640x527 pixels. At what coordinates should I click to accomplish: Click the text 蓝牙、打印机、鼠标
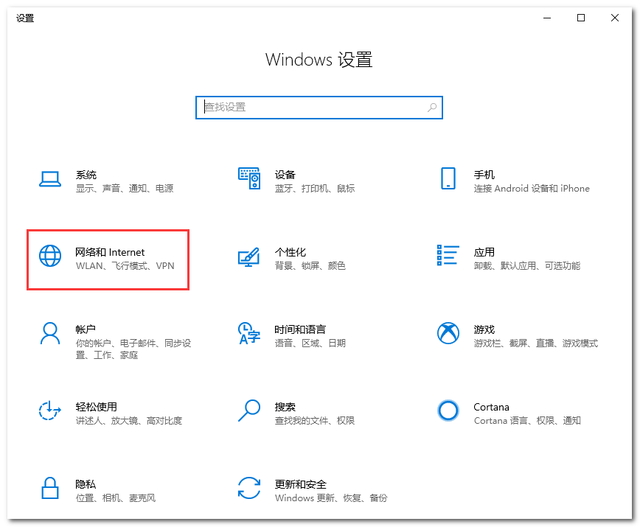pos(315,188)
